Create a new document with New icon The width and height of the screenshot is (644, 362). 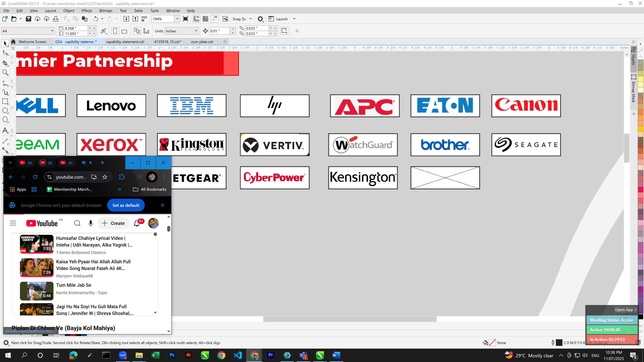pyautogui.click(x=5, y=19)
